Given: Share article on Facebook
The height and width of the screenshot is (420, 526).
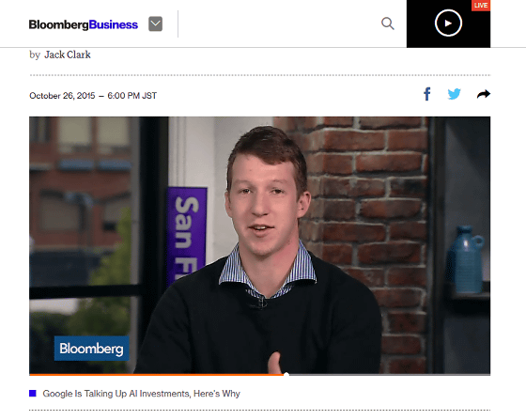Looking at the screenshot, I should 427,94.
